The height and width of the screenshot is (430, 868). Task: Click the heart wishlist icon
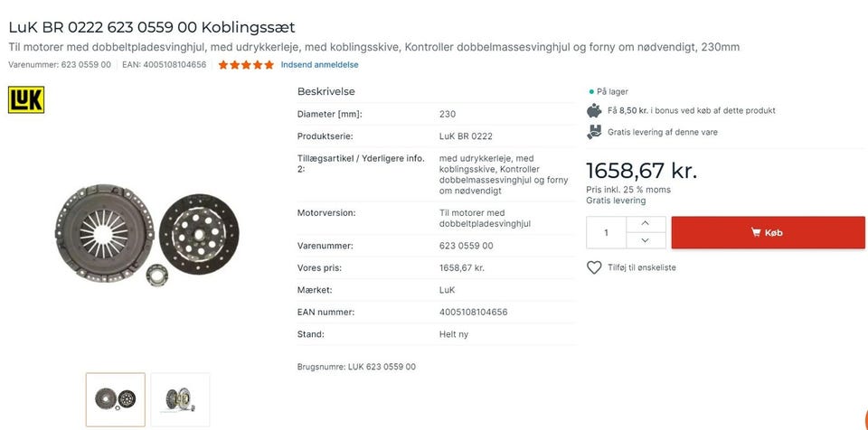tap(594, 267)
